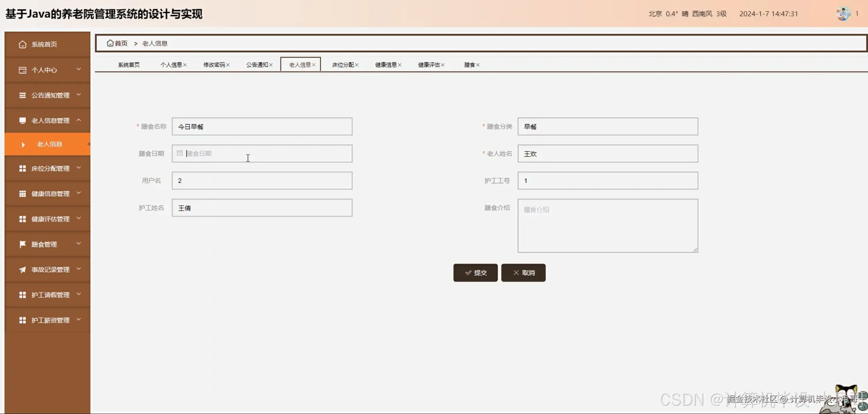
Task: Click the 提交 submit button
Action: coord(475,273)
